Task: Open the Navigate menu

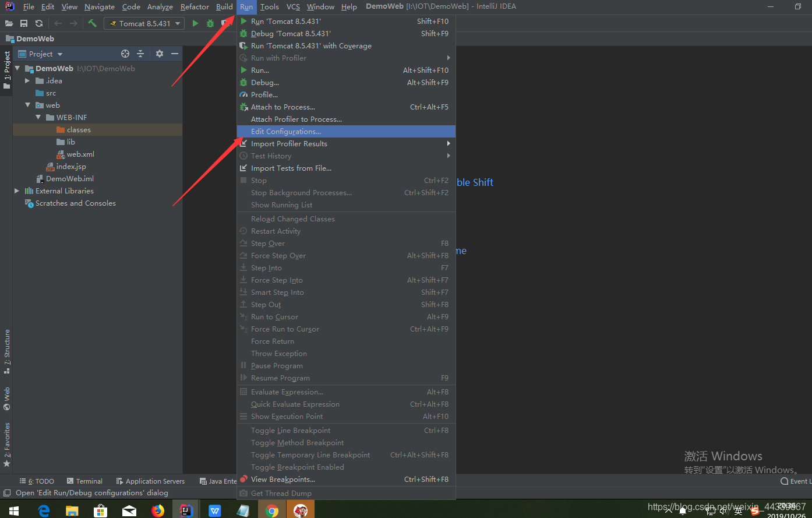Action: pyautogui.click(x=99, y=6)
